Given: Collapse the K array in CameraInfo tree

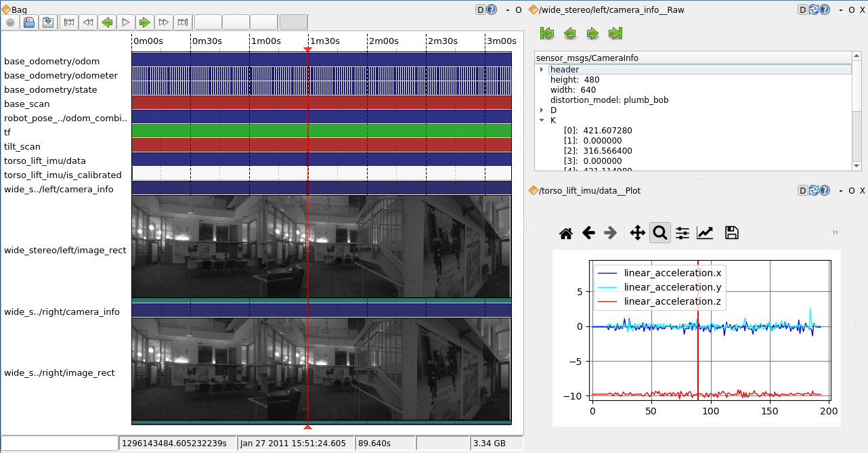Looking at the screenshot, I should 542,121.
